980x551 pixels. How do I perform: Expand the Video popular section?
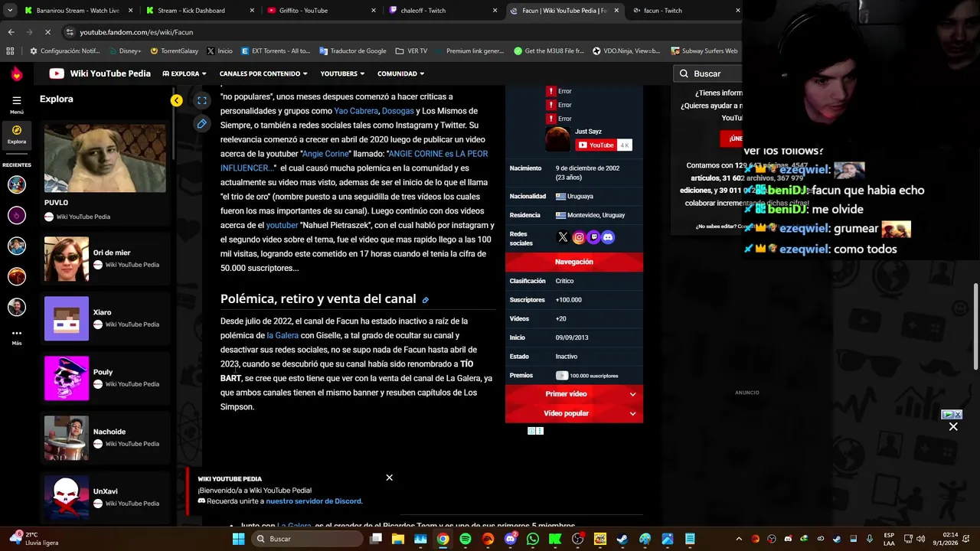574,413
